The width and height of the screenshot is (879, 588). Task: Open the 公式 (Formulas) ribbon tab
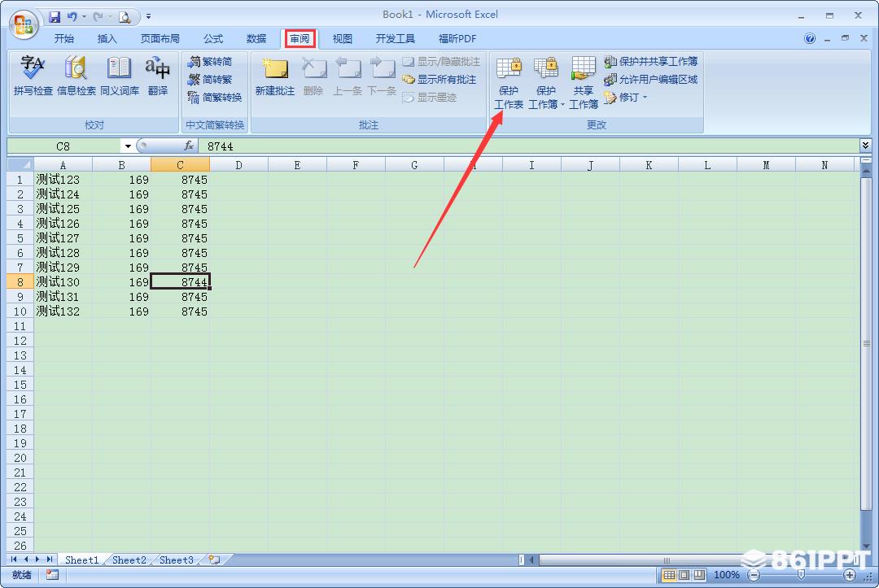click(213, 39)
